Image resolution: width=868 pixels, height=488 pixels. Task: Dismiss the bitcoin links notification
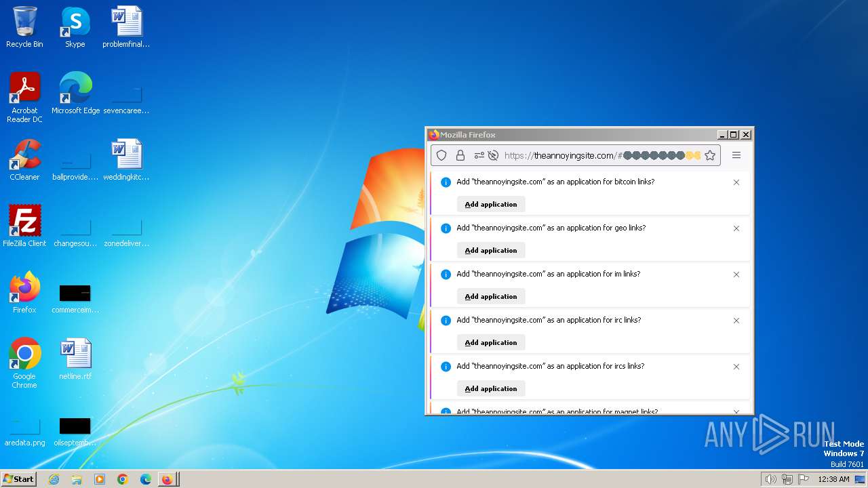coord(736,182)
